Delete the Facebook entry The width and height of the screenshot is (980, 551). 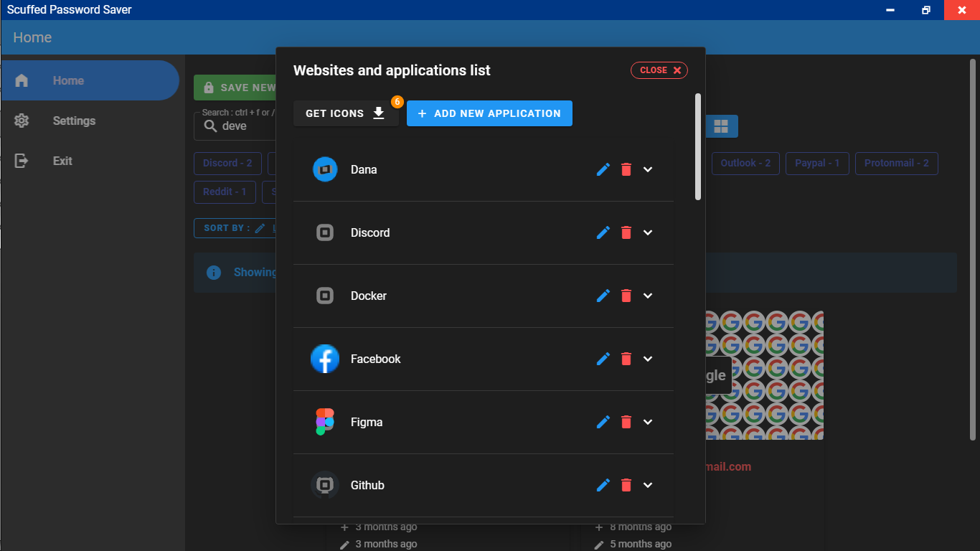pos(626,359)
